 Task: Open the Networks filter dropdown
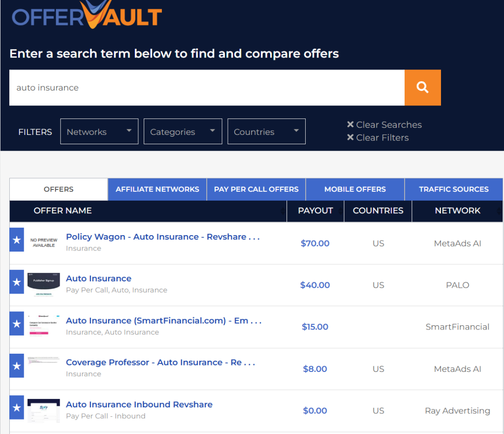point(99,132)
